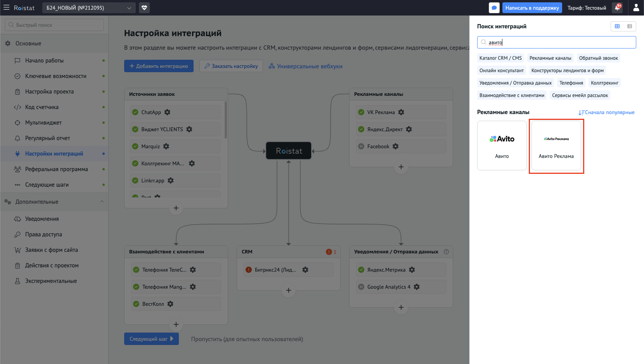
Task: Open Ключевые возможности in sidebar
Action: 54,76
